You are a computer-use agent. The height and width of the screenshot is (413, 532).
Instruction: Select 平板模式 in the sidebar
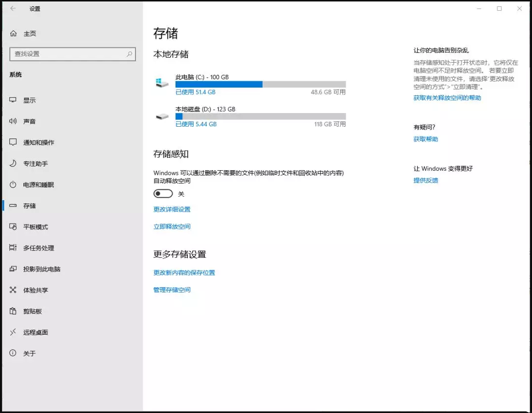[x=34, y=227]
